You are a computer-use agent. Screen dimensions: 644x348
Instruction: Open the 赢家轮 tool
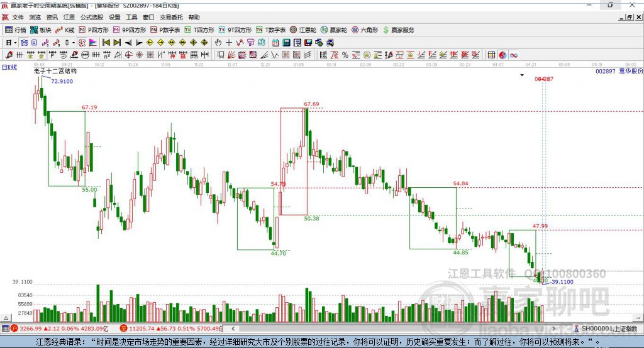click(334, 30)
